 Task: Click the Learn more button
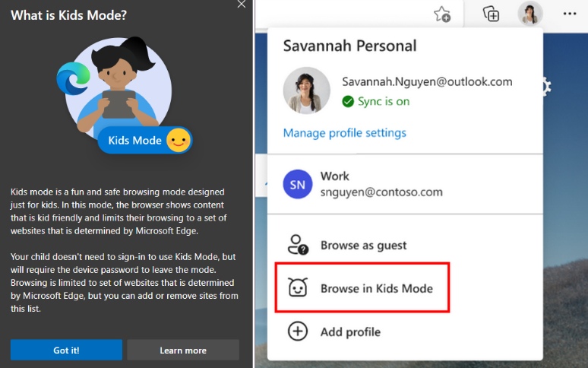183,350
